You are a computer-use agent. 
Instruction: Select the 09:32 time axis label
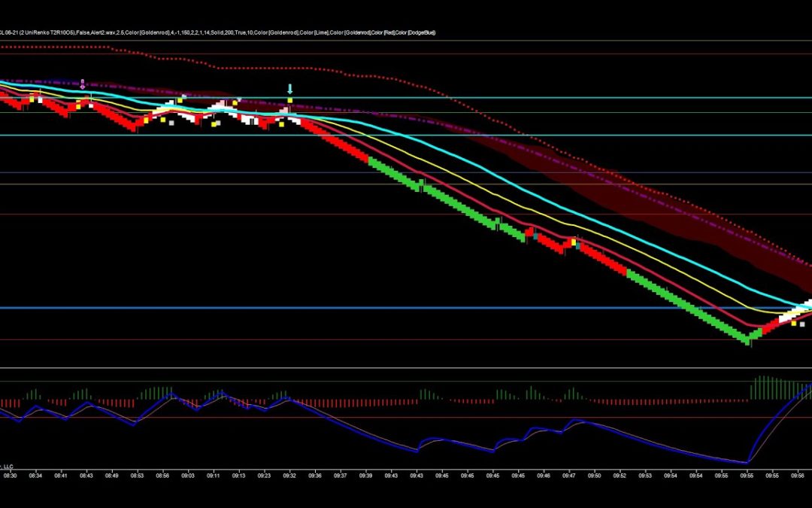291,476
